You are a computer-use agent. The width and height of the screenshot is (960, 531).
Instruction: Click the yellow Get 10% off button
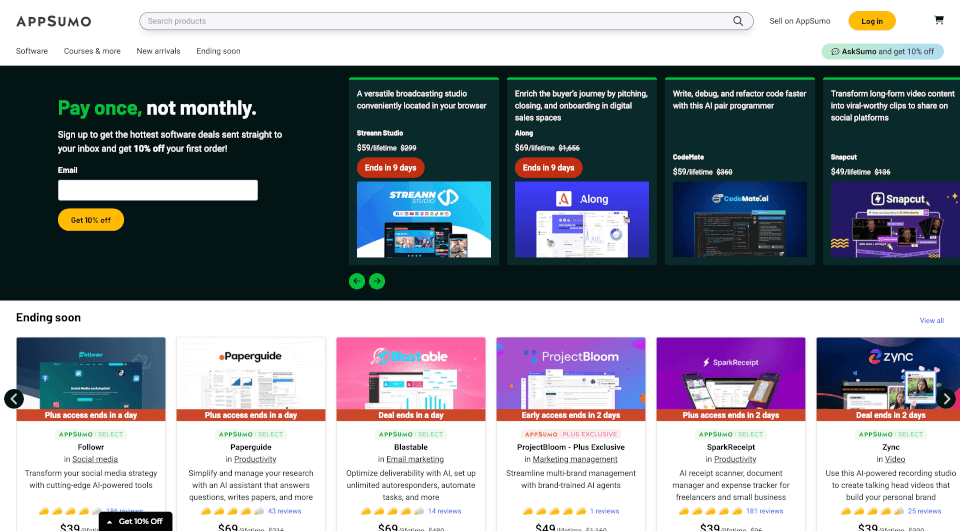(91, 220)
